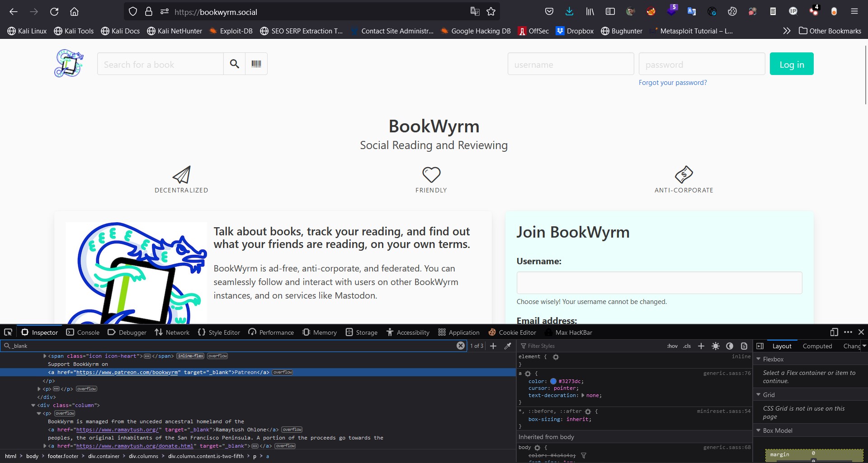868x463 pixels.
Task: Create a new node in markup view
Action: tap(493, 346)
